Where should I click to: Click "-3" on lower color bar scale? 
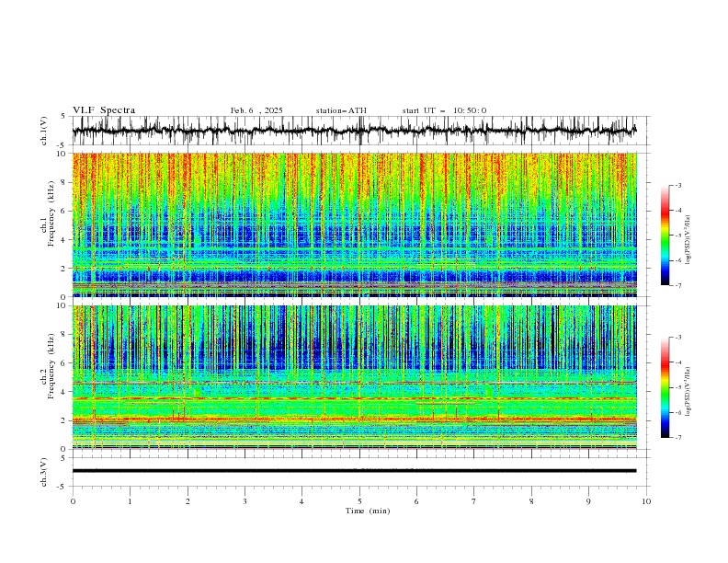pyautogui.click(x=678, y=338)
